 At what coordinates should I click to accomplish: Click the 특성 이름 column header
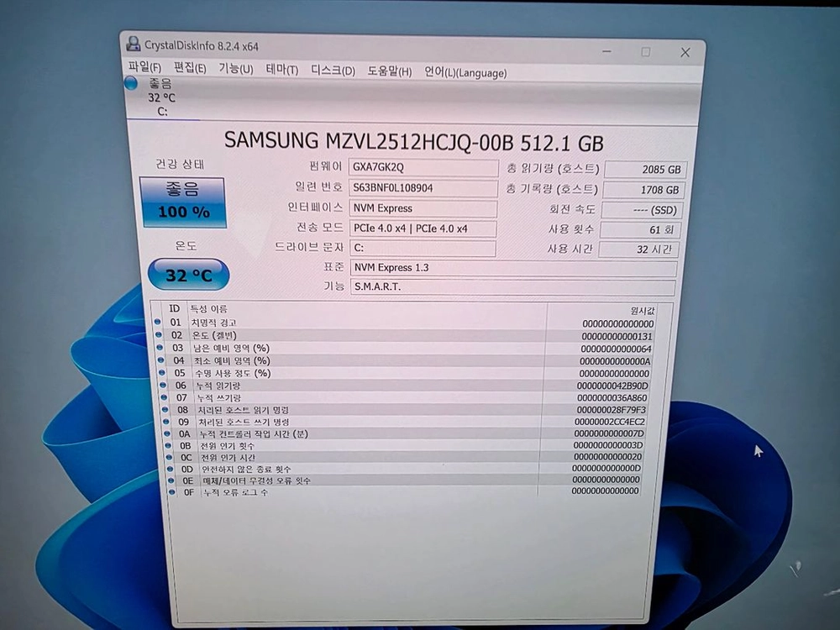[209, 309]
